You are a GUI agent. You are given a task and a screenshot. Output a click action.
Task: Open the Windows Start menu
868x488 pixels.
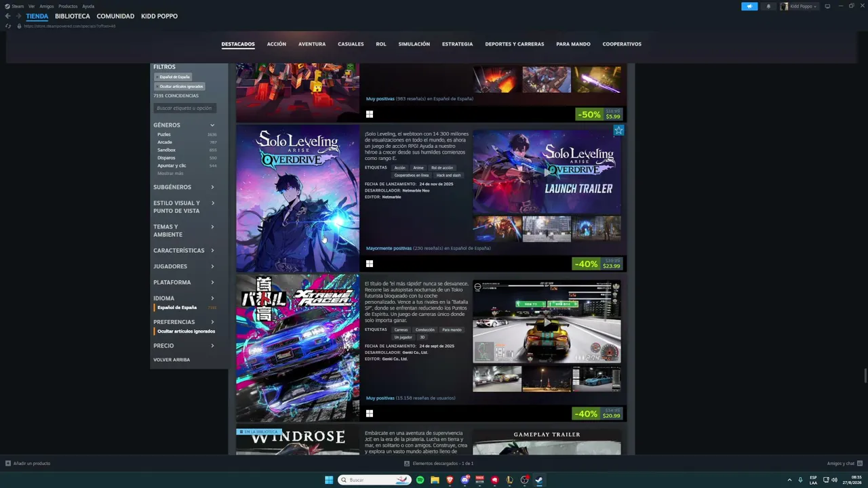[329, 480]
